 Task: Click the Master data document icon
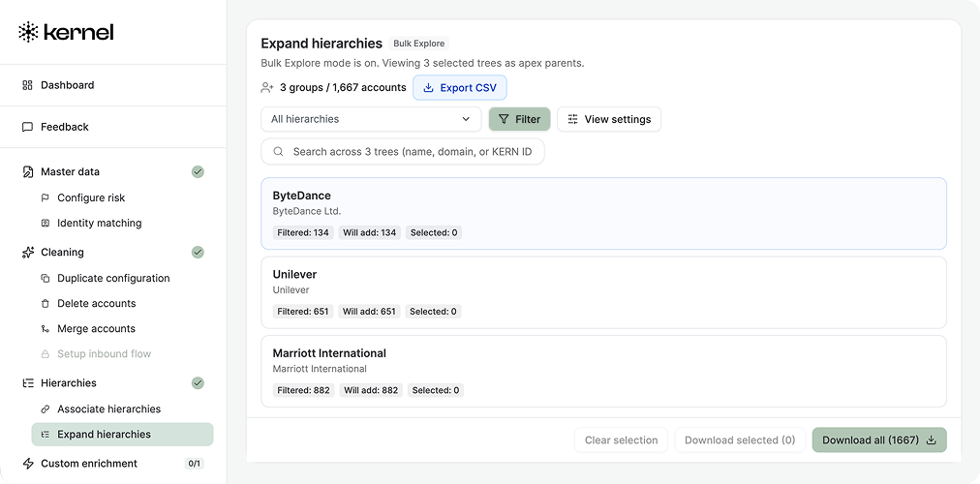click(27, 171)
